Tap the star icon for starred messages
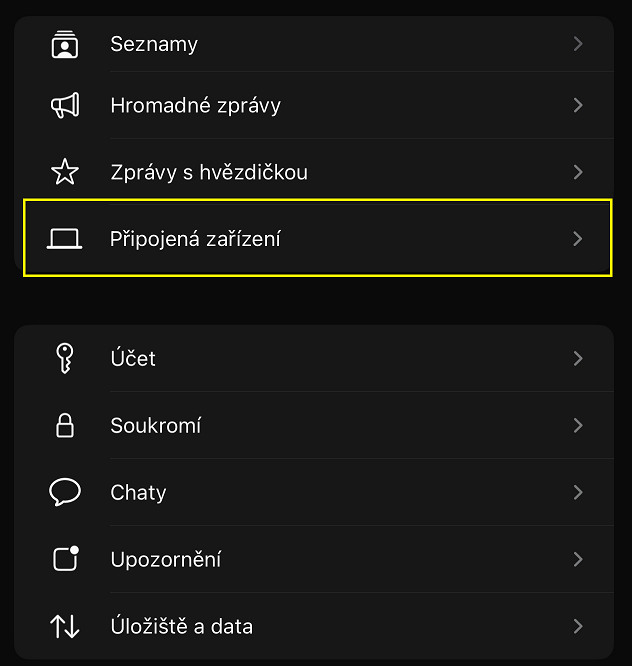 click(x=65, y=172)
